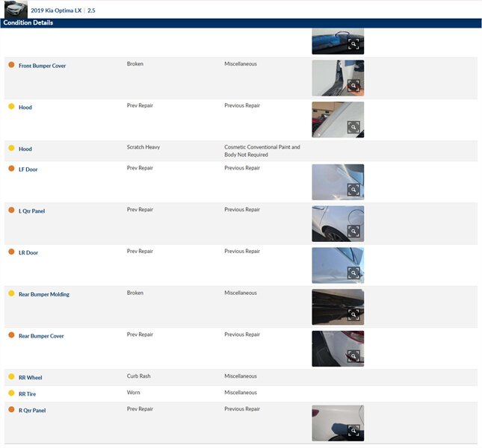The width and height of the screenshot is (482, 448).
Task: Select the RR Wheel condition link
Action: coord(30,378)
